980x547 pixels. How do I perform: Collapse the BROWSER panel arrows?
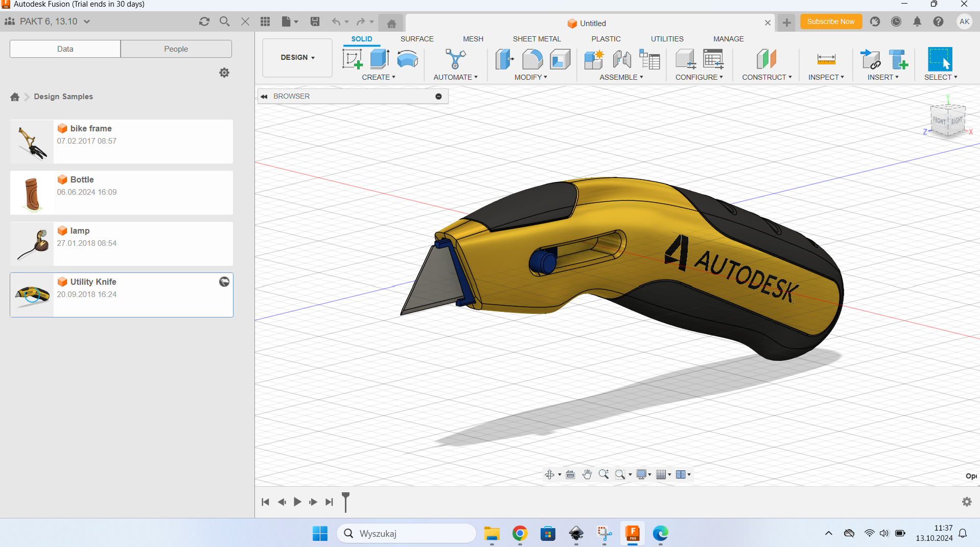[x=264, y=96]
